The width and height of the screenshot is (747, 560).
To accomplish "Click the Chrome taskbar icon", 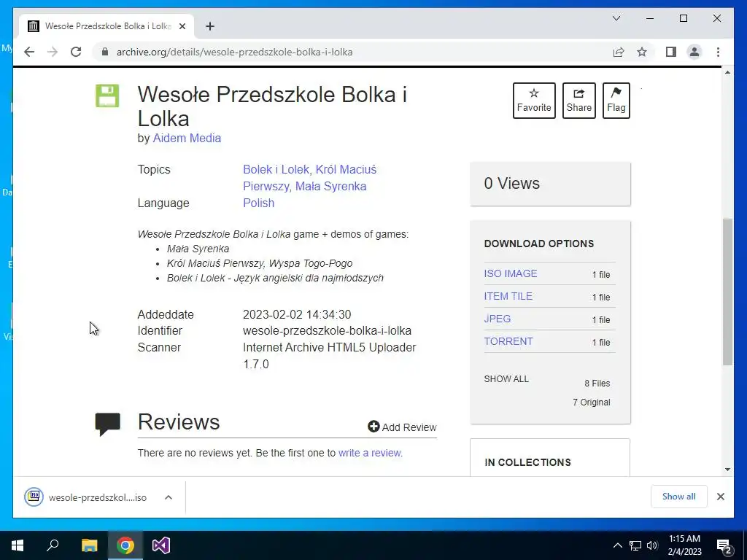I will [x=125, y=545].
